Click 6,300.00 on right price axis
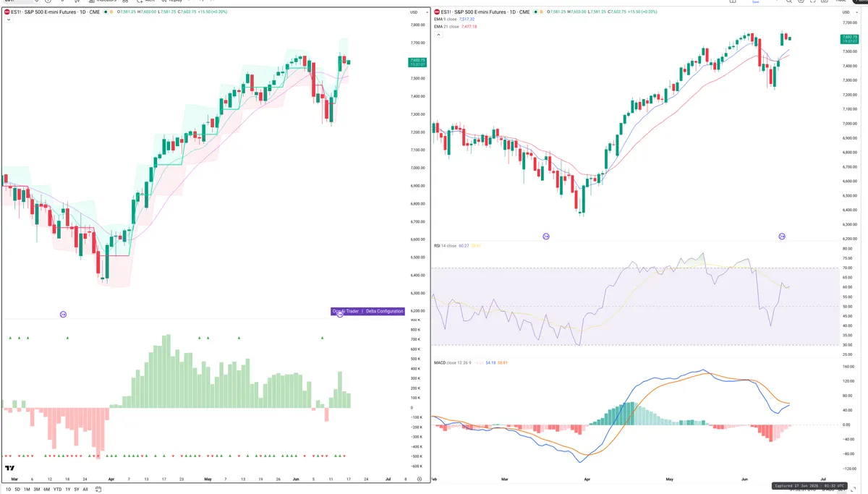The height and width of the screenshot is (494, 868). point(848,225)
